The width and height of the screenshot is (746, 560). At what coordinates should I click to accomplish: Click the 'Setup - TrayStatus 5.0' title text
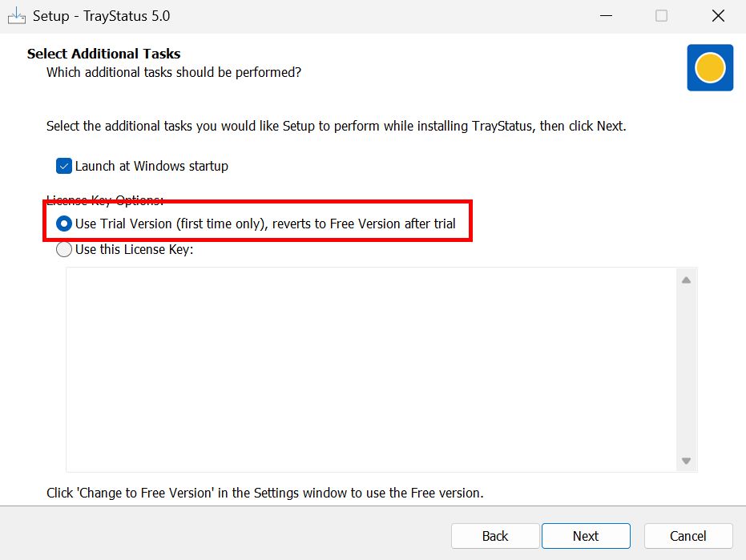101,16
